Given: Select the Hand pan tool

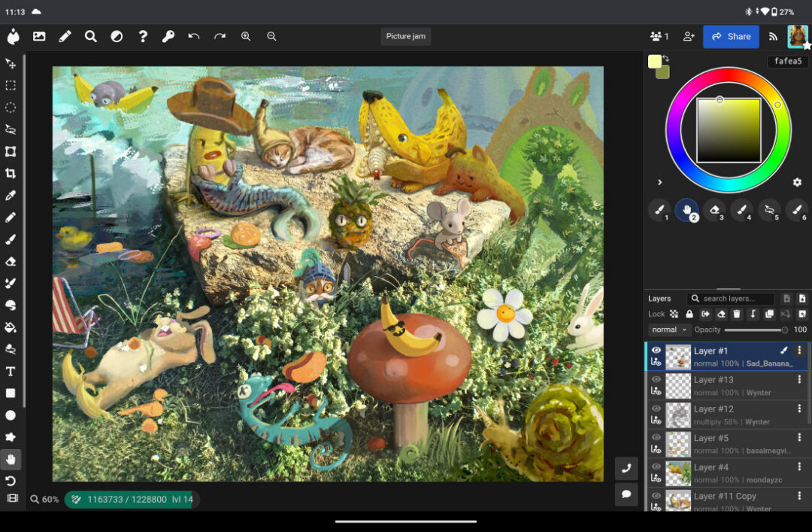Looking at the screenshot, I should click(x=11, y=460).
